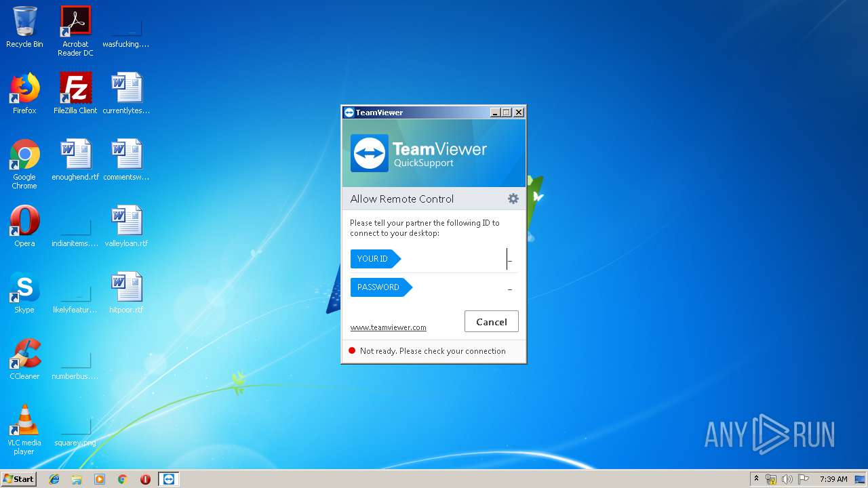Select the enoughend.rtf file
This screenshot has height=488, width=868.
pyautogui.click(x=75, y=160)
